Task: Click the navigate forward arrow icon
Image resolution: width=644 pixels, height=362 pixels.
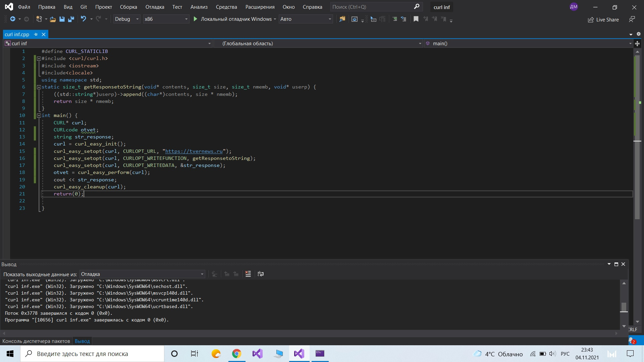Action: coord(26,19)
